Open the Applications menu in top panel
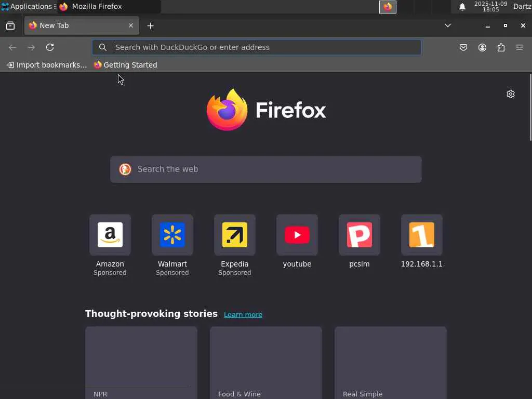532x399 pixels. (29, 6)
